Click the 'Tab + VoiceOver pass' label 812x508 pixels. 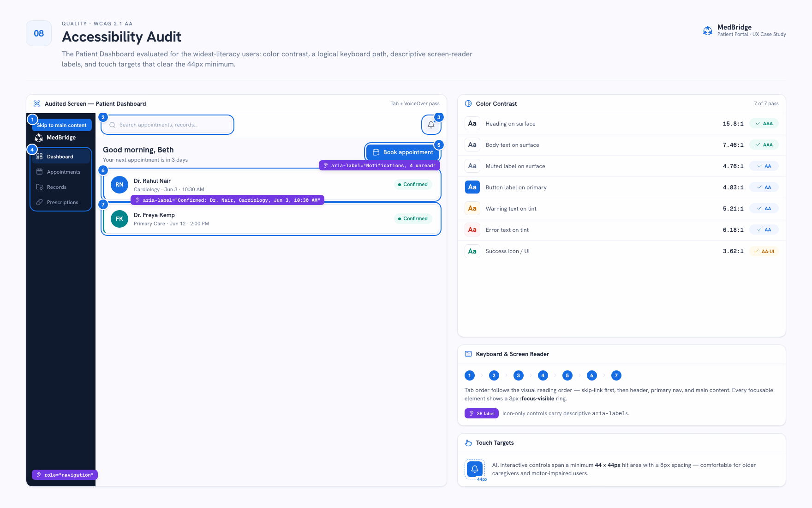coord(415,103)
